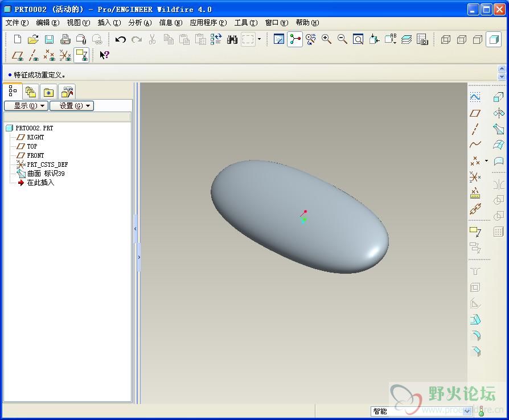The height and width of the screenshot is (420, 509).
Task: Create a datum axis from right toolbar
Action: (x=475, y=129)
